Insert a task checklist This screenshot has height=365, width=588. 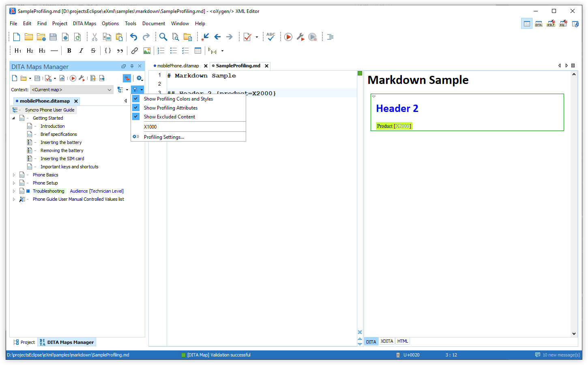tap(185, 51)
